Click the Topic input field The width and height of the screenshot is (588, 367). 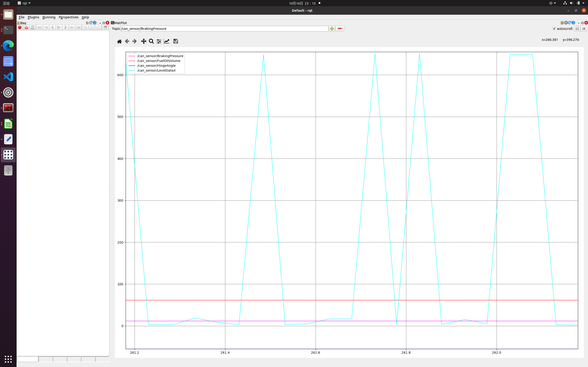pos(224,29)
